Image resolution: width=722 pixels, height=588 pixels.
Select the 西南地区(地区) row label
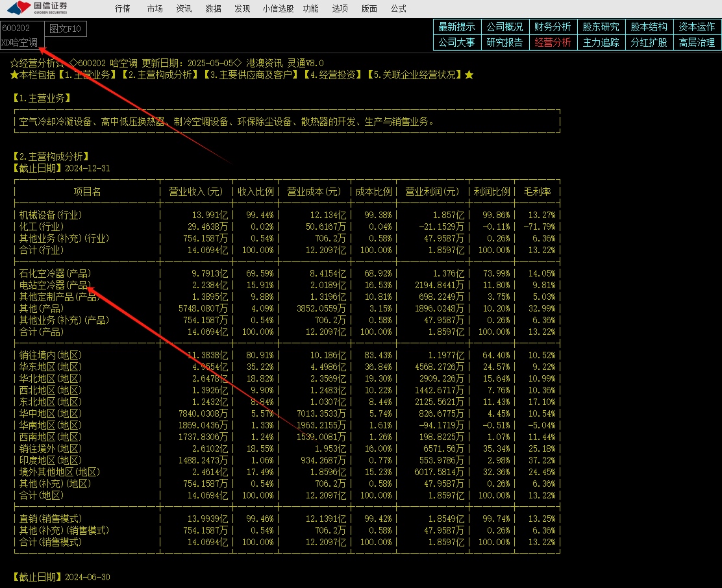[51, 437]
